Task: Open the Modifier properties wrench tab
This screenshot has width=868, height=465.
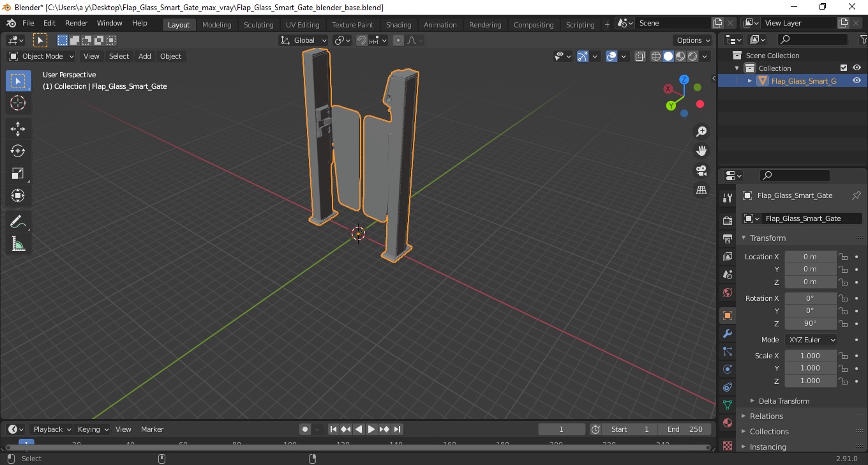Action: (728, 333)
